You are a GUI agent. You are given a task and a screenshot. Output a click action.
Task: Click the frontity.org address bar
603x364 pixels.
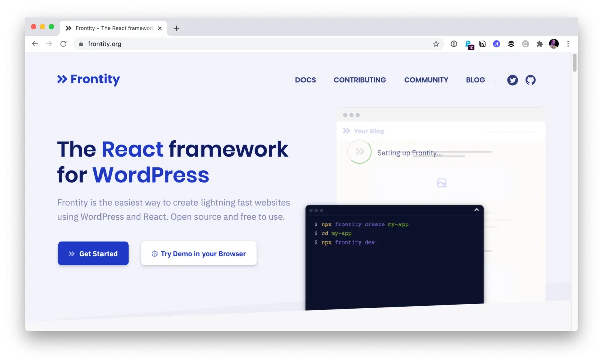(x=259, y=44)
